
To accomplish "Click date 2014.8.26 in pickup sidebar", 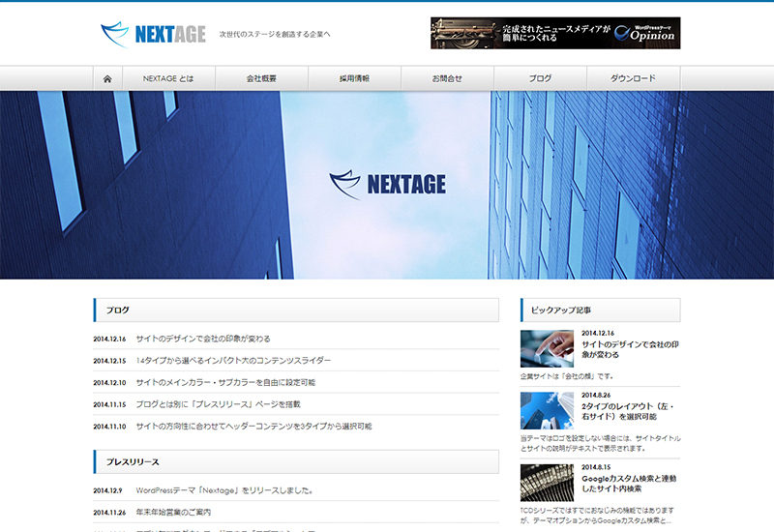I will [596, 396].
